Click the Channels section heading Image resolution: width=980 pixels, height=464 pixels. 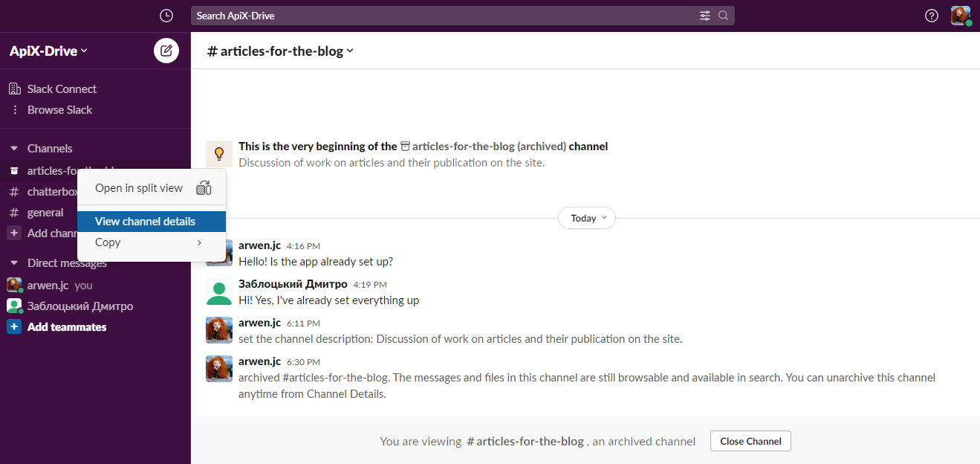(50, 148)
